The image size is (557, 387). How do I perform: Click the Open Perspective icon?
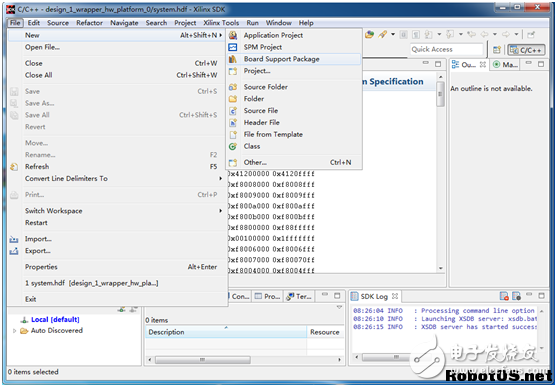click(x=497, y=50)
